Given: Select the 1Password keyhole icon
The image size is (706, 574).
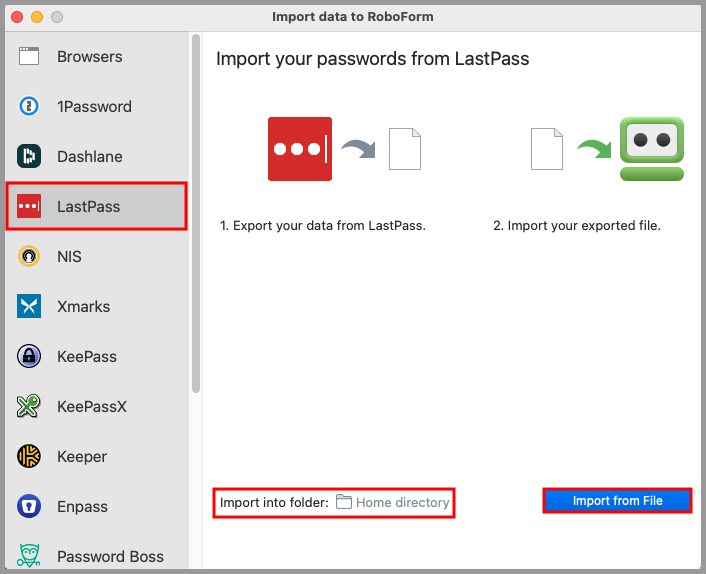Looking at the screenshot, I should [29, 107].
